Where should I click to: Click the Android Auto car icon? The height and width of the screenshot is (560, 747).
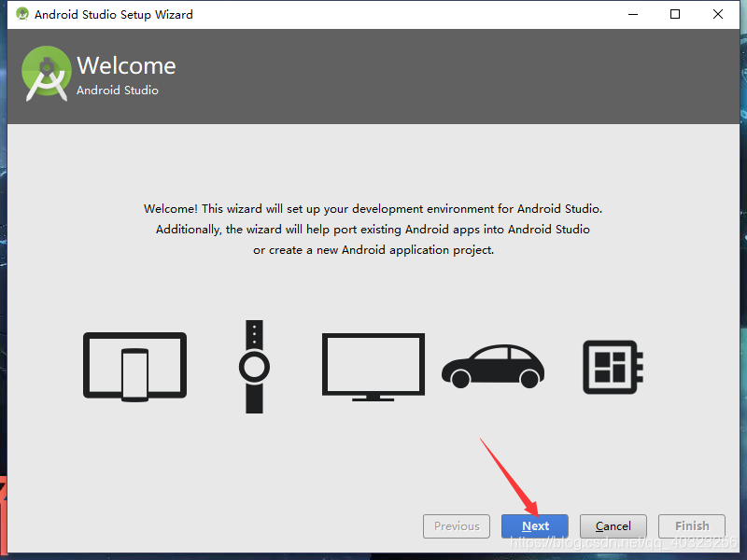(493, 366)
